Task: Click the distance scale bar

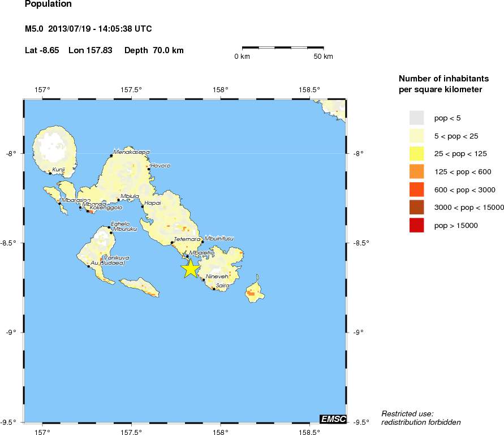Action: (283, 48)
